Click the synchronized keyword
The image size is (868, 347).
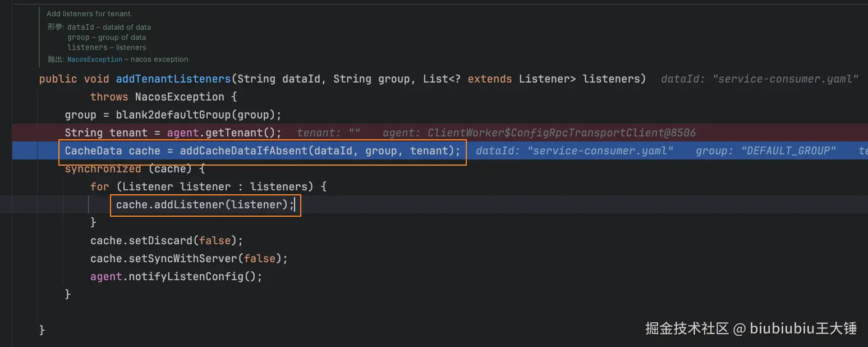coord(103,168)
